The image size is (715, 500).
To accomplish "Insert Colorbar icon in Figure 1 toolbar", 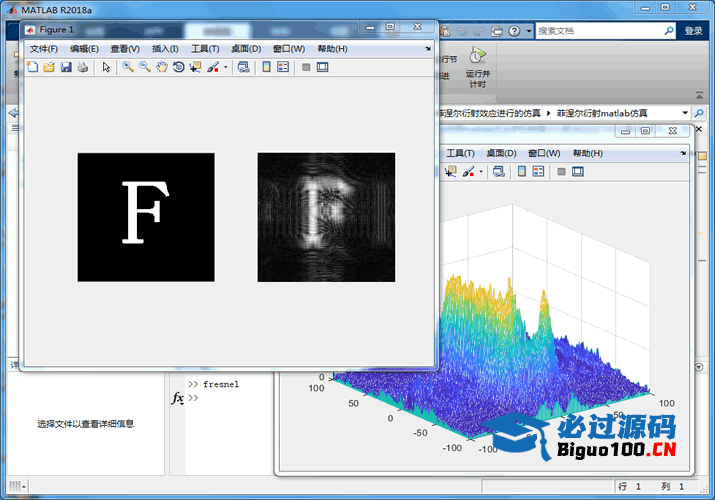I will [266, 67].
